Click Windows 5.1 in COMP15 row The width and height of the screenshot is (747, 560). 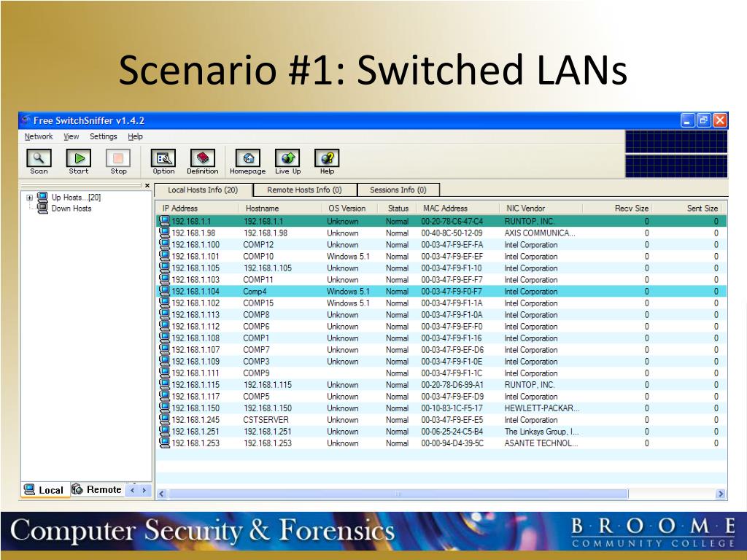click(x=348, y=303)
